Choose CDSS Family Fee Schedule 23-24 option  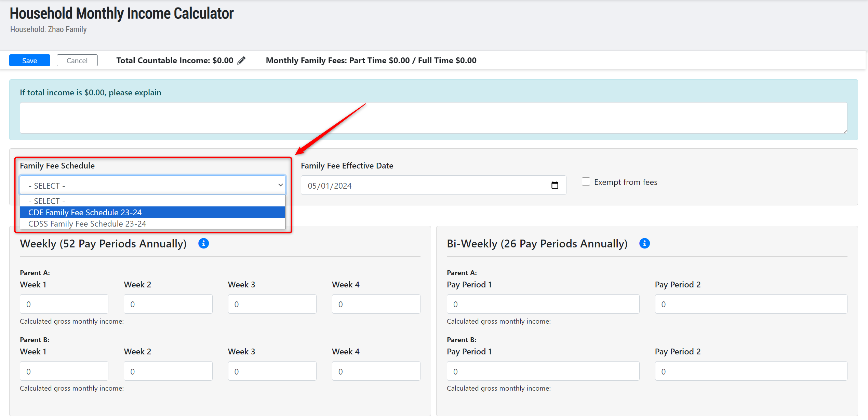(x=152, y=223)
